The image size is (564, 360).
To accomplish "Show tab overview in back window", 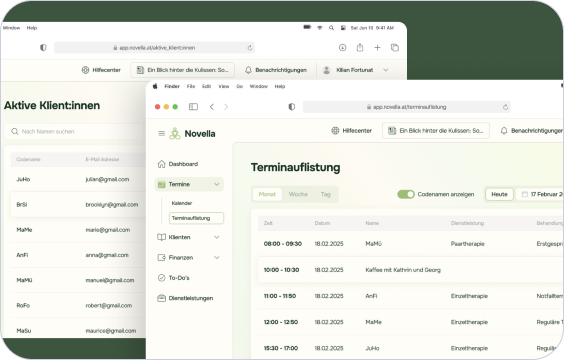I will [395, 47].
